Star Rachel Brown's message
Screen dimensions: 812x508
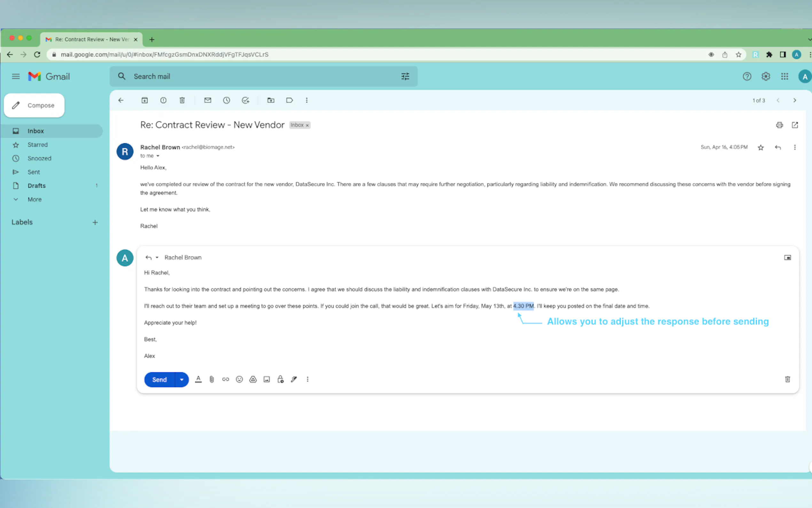[761, 147]
